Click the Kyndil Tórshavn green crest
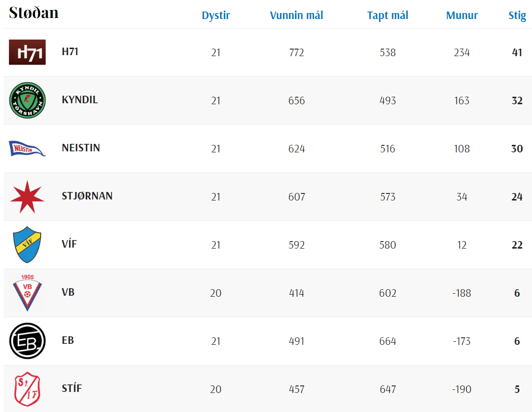The height and width of the screenshot is (412, 532). [x=27, y=100]
